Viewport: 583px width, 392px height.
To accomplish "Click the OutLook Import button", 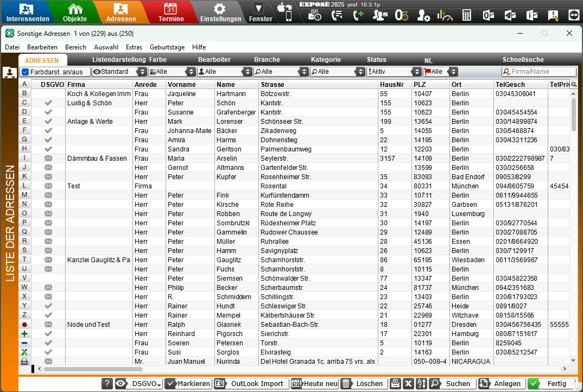I will tap(251, 384).
